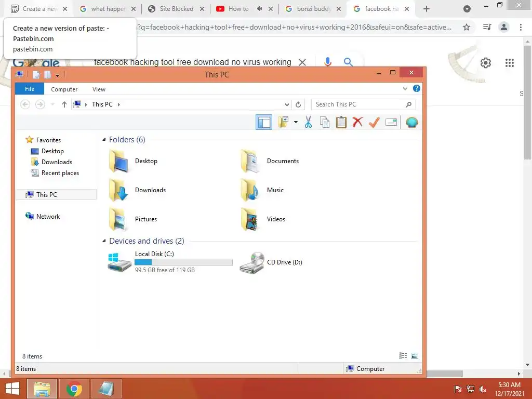Viewport: 532px width, 399px height.
Task: Switch to the 'what happen' Chrome tab
Action: tap(108, 9)
